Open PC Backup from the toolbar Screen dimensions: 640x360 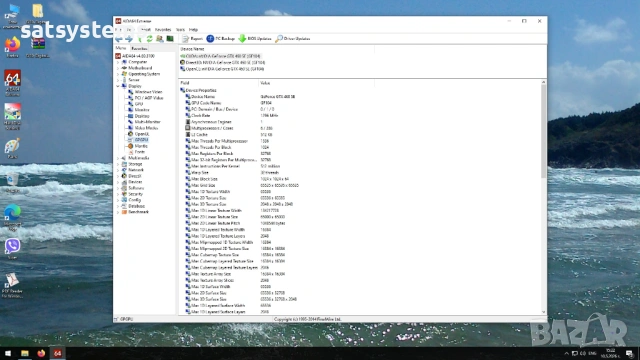tap(220, 39)
